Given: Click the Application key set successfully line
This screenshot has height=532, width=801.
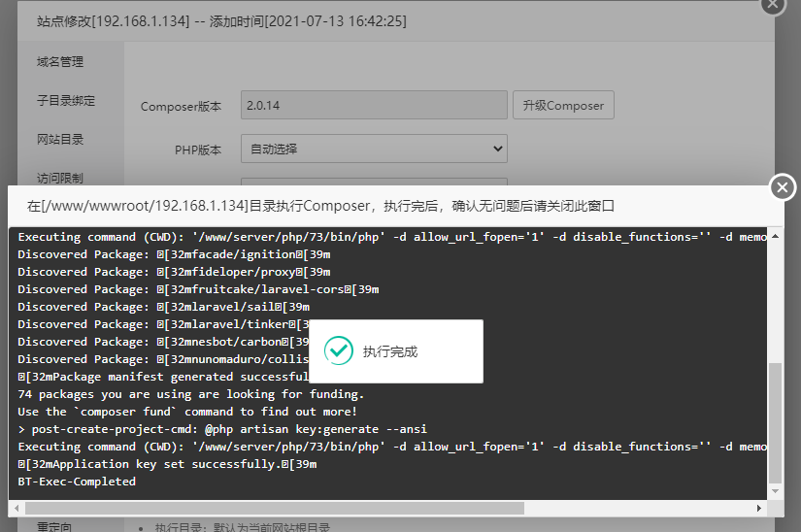Looking at the screenshot, I should (x=167, y=464).
